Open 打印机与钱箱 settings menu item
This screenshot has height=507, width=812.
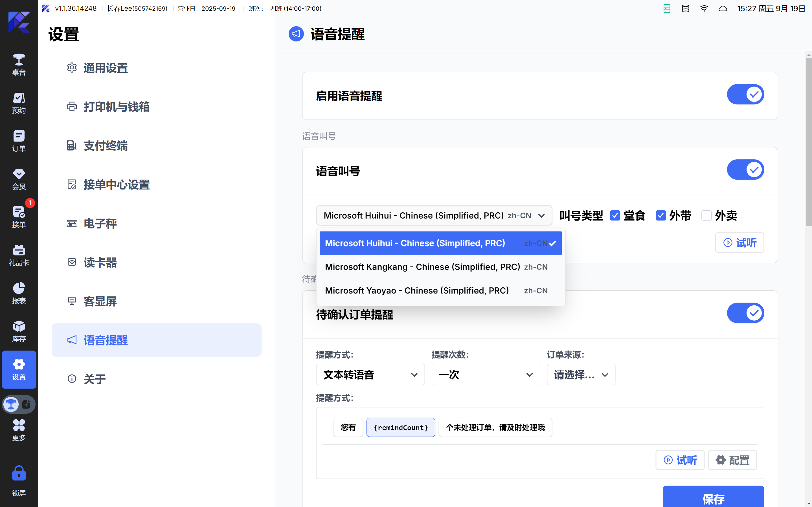coord(116,107)
